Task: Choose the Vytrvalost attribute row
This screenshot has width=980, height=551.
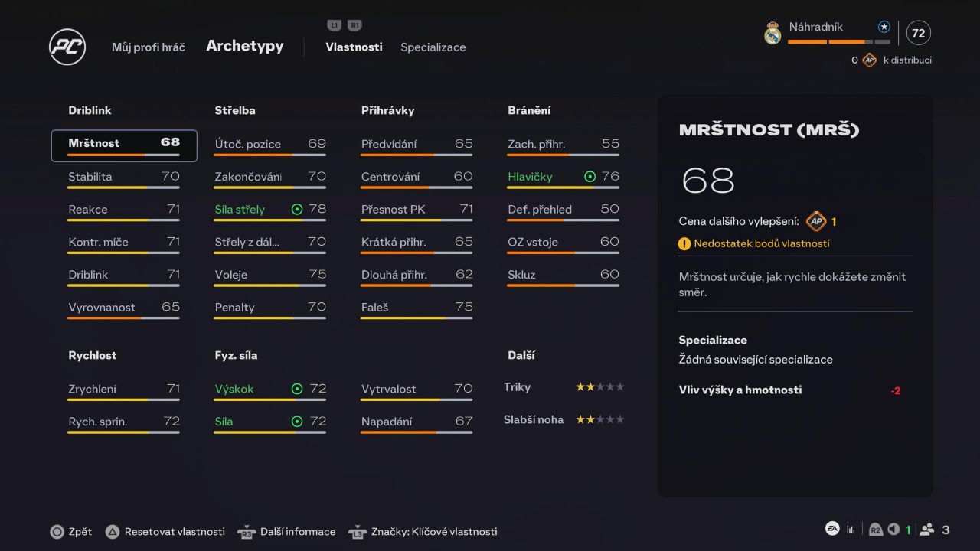Action: (x=416, y=390)
